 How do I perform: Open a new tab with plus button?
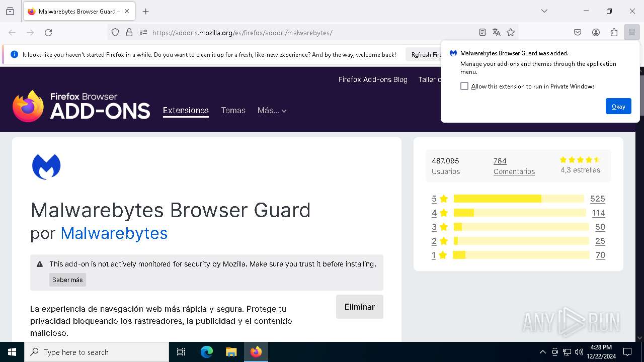coord(146,11)
